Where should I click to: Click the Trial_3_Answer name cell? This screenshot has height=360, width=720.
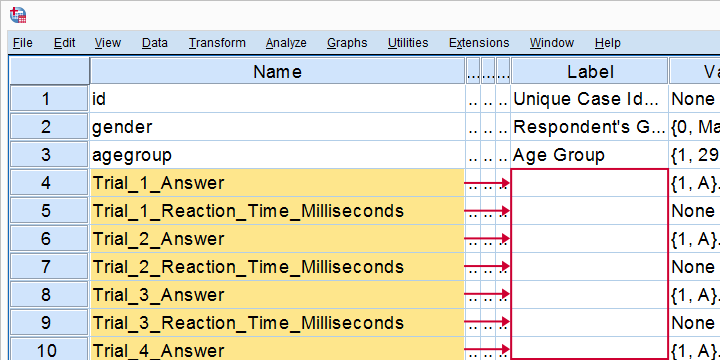(x=277, y=295)
